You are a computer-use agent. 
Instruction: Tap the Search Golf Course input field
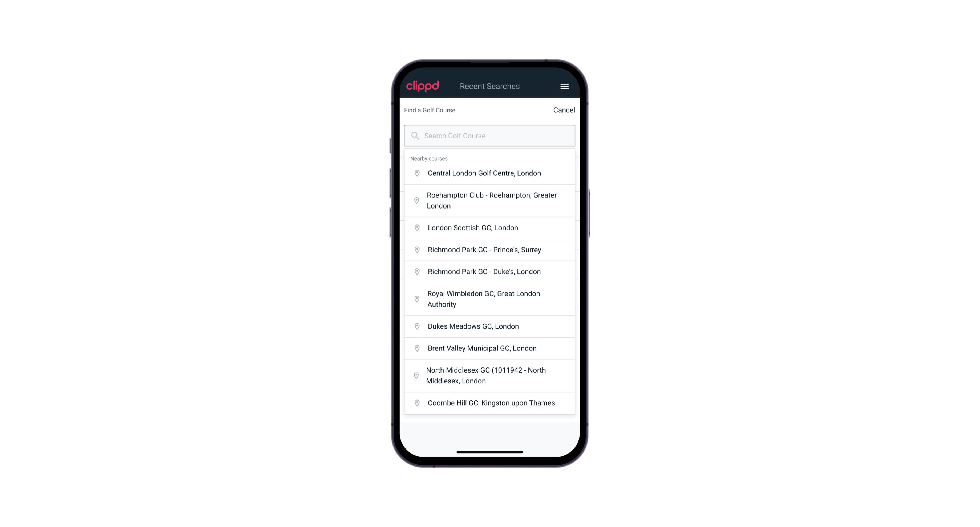click(x=490, y=135)
